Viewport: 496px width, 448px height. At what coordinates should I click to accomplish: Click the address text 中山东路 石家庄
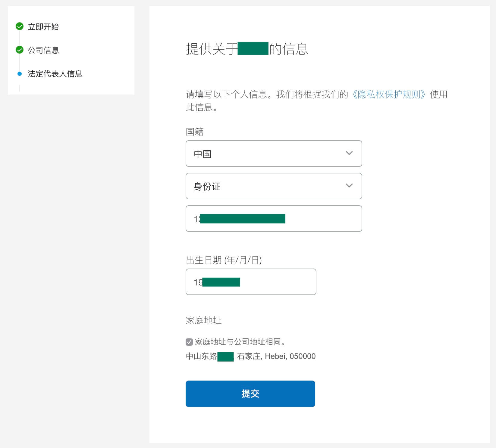pos(250,356)
